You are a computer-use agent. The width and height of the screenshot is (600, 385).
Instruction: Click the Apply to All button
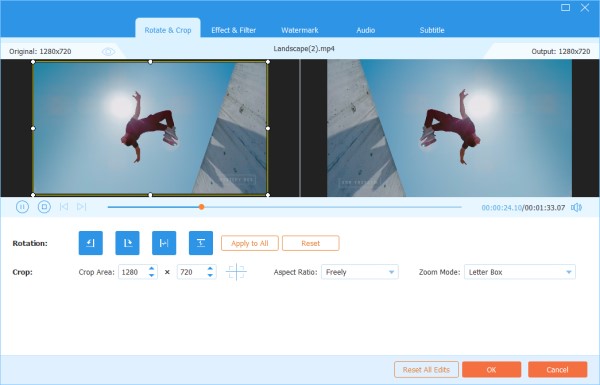(x=250, y=243)
